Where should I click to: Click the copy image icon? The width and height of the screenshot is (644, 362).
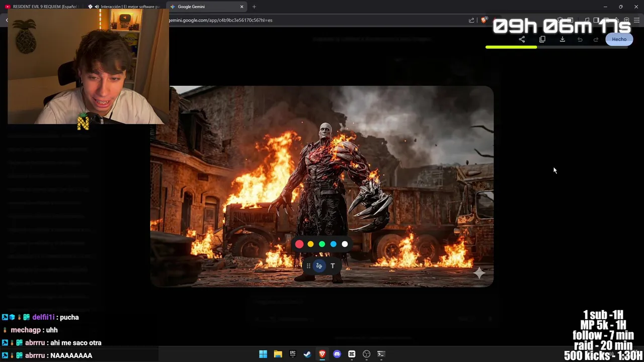(x=542, y=39)
